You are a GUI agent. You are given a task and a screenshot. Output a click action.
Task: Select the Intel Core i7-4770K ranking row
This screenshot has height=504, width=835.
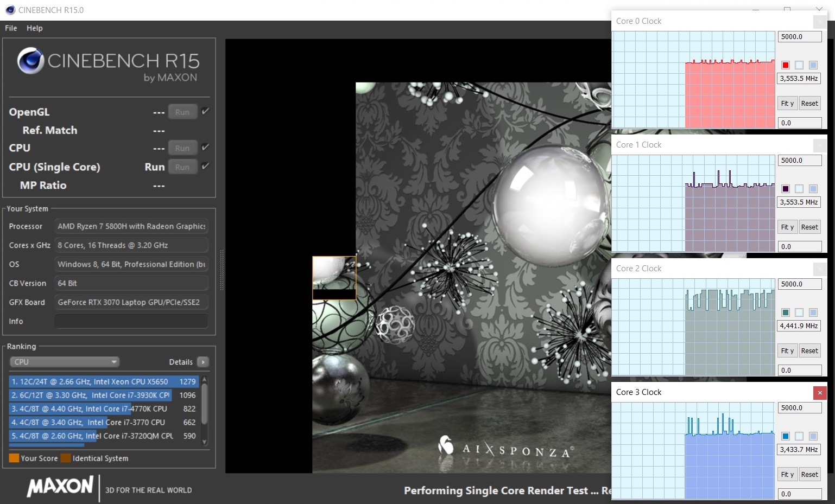(104, 409)
